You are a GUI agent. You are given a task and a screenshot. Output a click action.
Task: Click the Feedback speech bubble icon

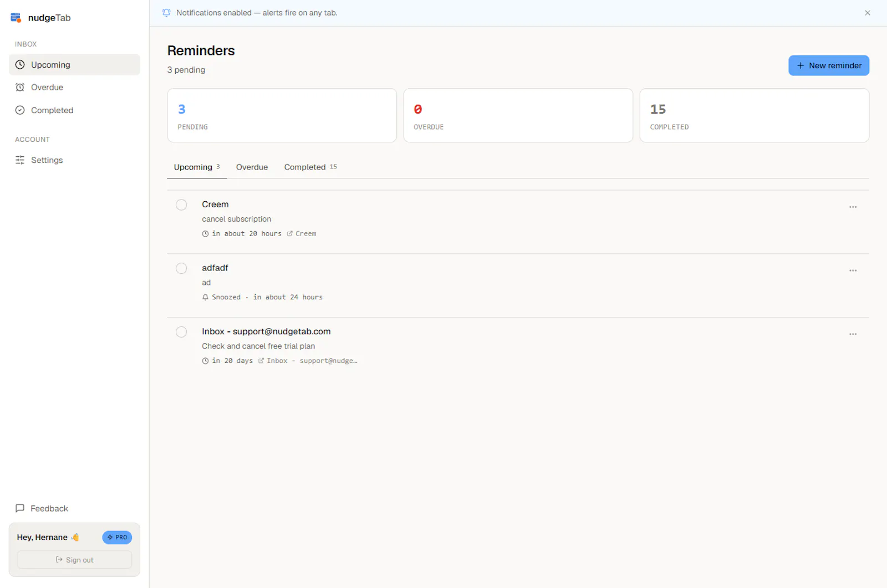[x=20, y=508]
